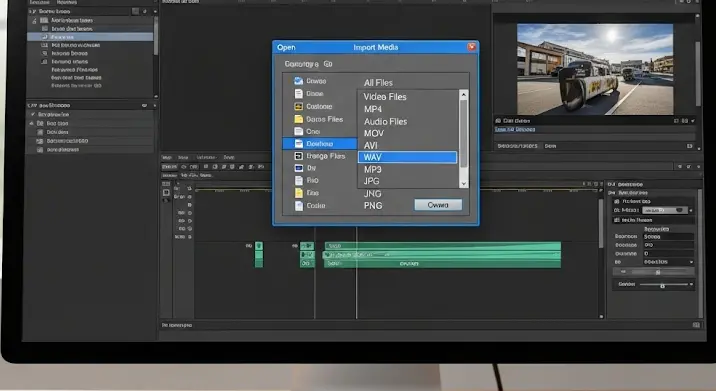Select the JNG file type entry
The width and height of the screenshot is (716, 391).
[x=372, y=194]
